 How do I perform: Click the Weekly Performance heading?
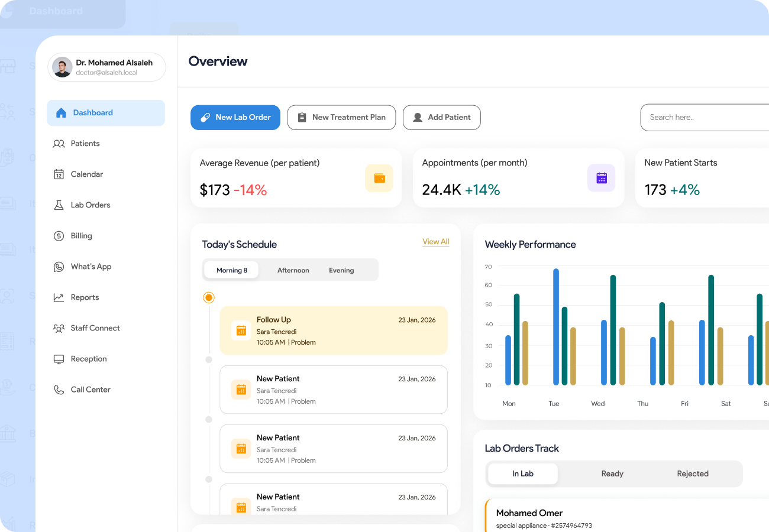[530, 244]
